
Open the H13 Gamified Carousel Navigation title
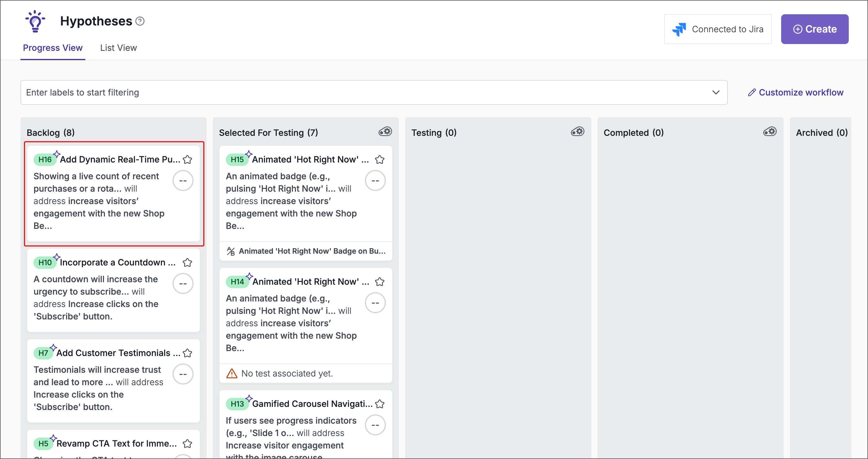click(312, 404)
